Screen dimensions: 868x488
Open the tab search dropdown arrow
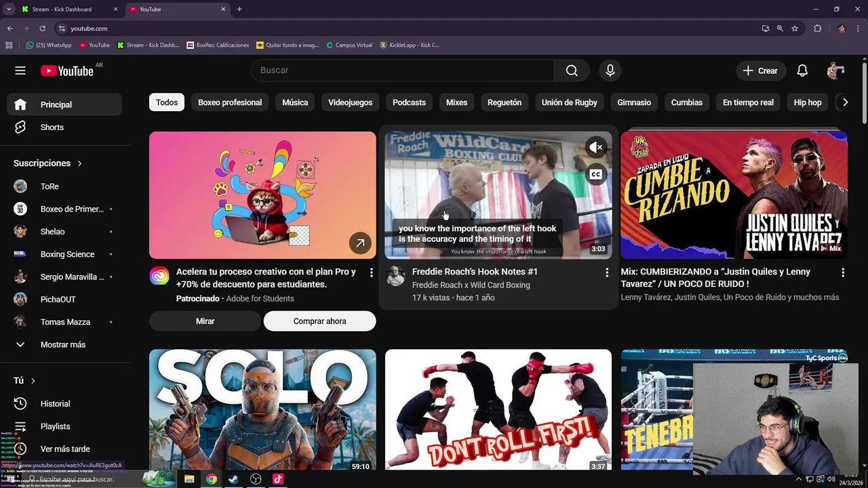pos(9,9)
